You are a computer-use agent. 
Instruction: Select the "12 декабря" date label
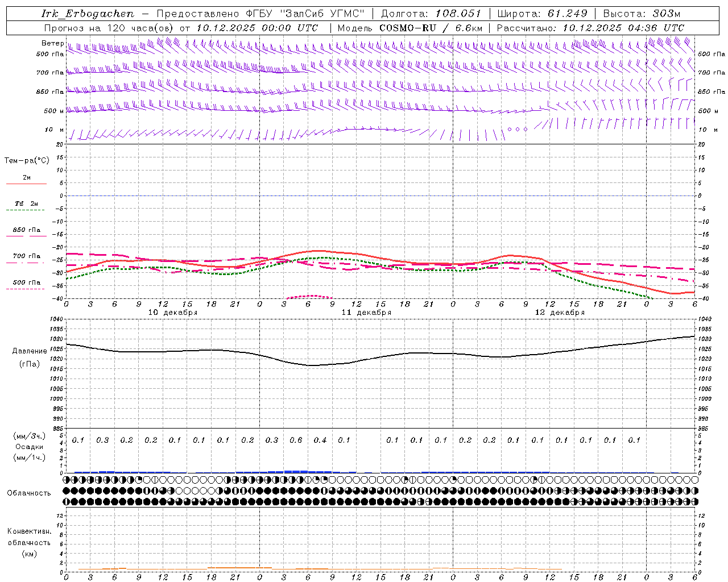click(x=560, y=313)
